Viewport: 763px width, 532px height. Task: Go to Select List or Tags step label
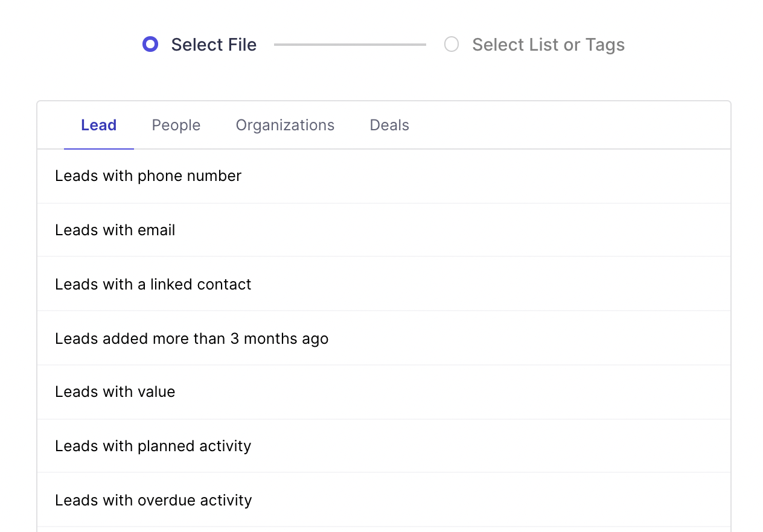548,45
